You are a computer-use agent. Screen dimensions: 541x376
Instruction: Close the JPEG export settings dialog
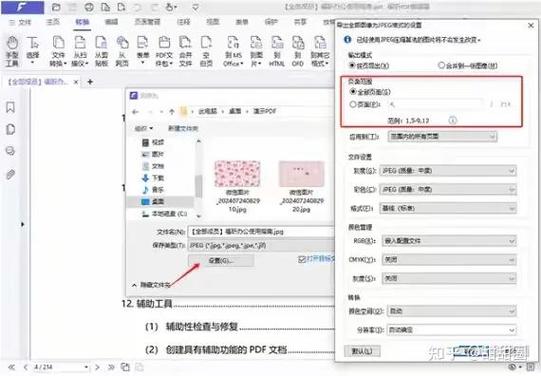[531, 26]
